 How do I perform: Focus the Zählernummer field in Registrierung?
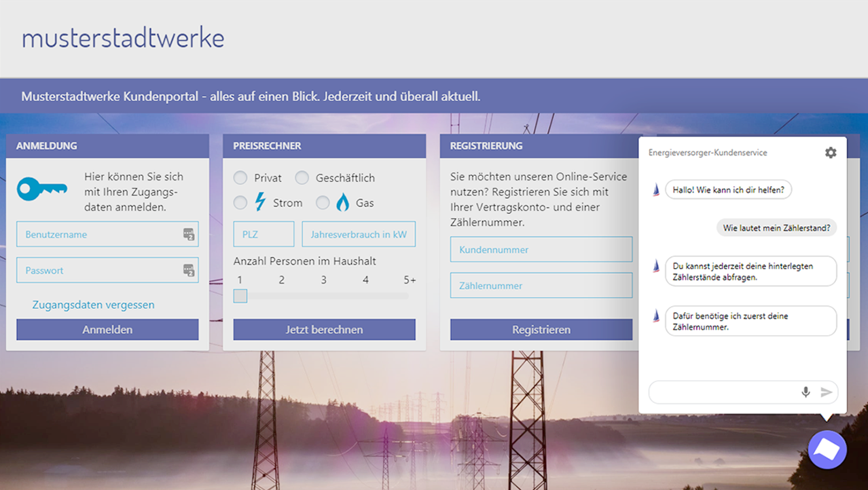[541, 286]
